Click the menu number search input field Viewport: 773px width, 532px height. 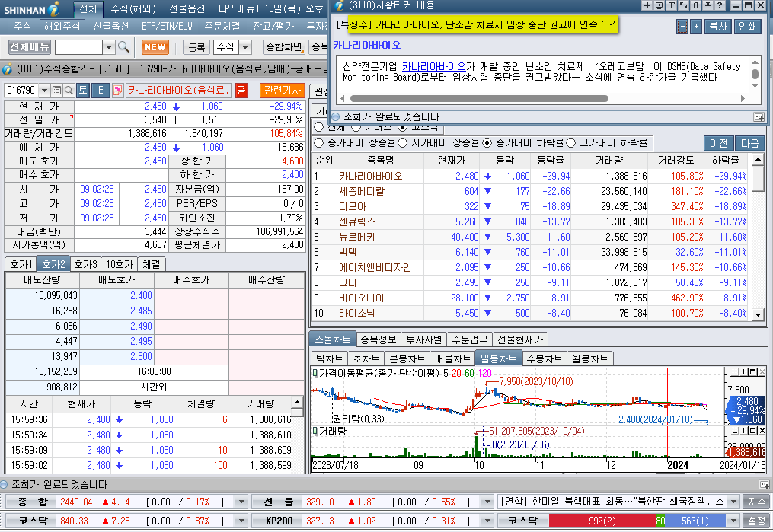pos(78,47)
